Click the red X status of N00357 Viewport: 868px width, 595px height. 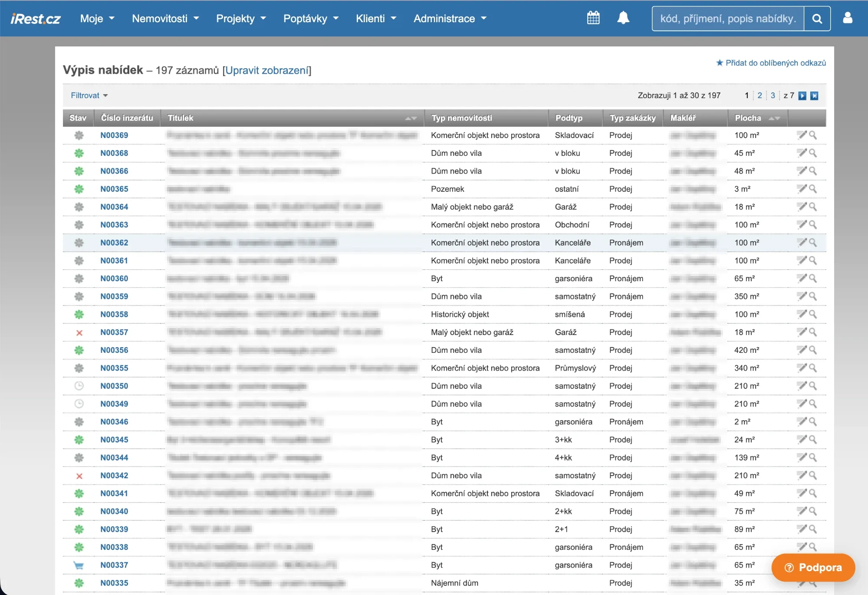pyautogui.click(x=79, y=333)
